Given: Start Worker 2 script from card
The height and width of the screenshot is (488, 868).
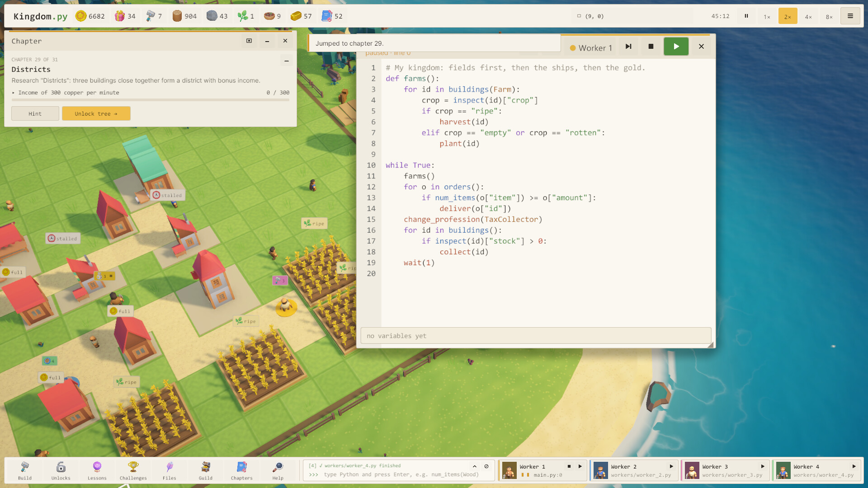Looking at the screenshot, I should pos(671,466).
